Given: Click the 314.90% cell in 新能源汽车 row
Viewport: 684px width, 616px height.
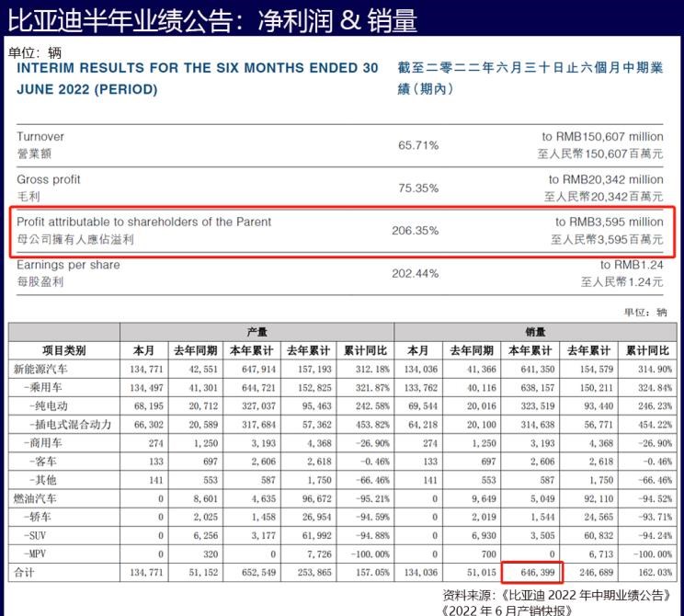Looking at the screenshot, I should [x=655, y=369].
